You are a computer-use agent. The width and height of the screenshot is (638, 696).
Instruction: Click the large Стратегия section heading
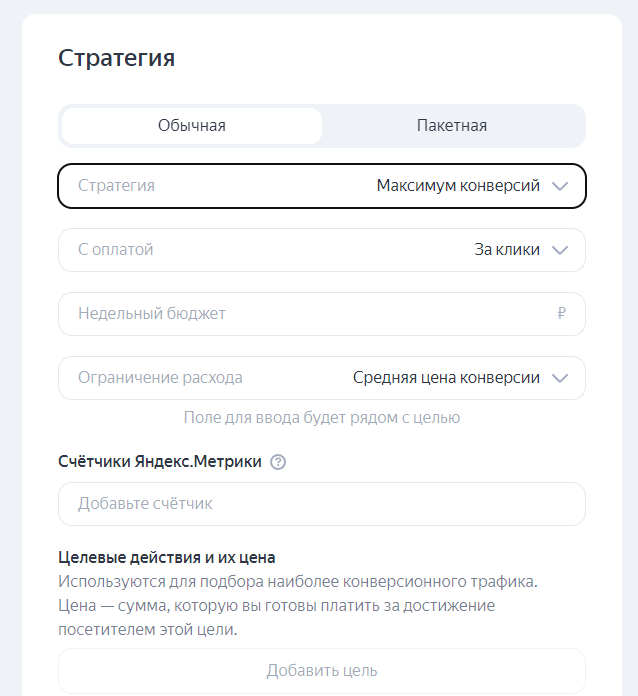click(x=117, y=58)
